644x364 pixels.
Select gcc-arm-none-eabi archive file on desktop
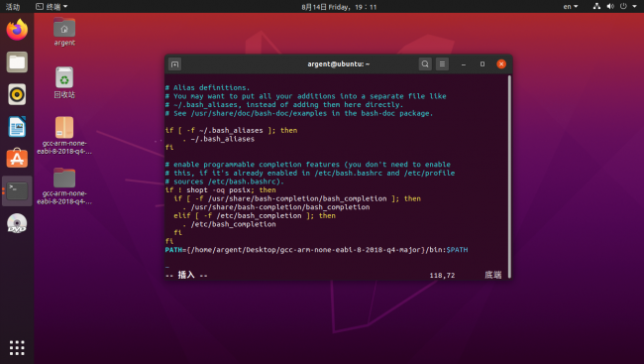pyautogui.click(x=64, y=135)
